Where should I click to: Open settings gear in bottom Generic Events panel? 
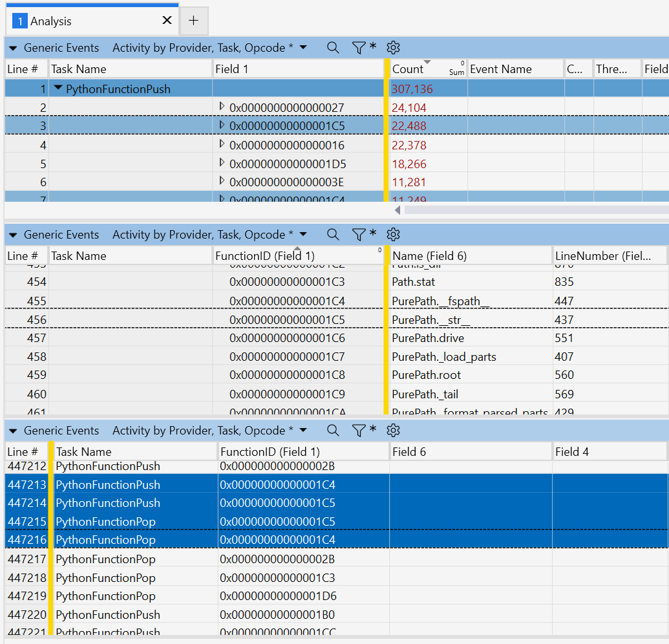click(x=393, y=430)
